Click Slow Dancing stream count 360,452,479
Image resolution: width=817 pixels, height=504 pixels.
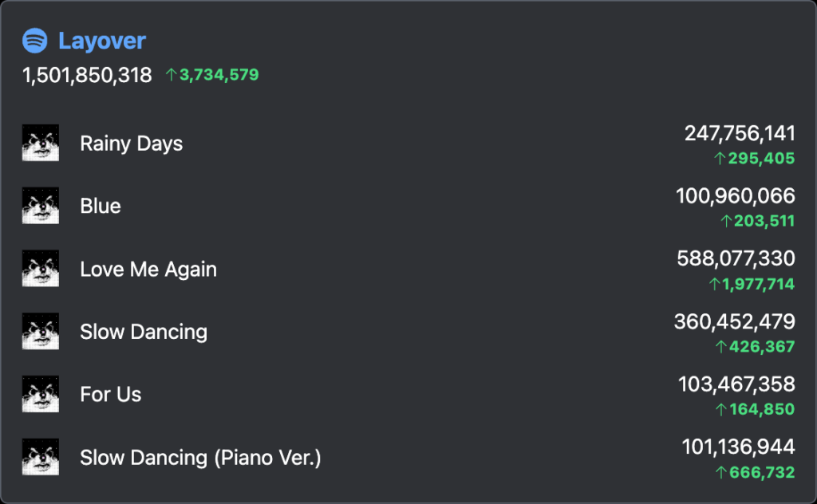click(735, 321)
